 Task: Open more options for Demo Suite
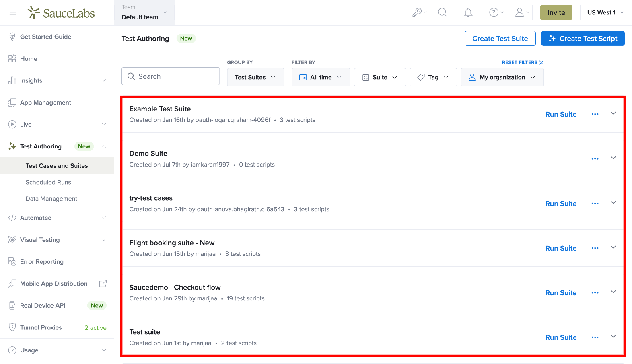click(595, 159)
